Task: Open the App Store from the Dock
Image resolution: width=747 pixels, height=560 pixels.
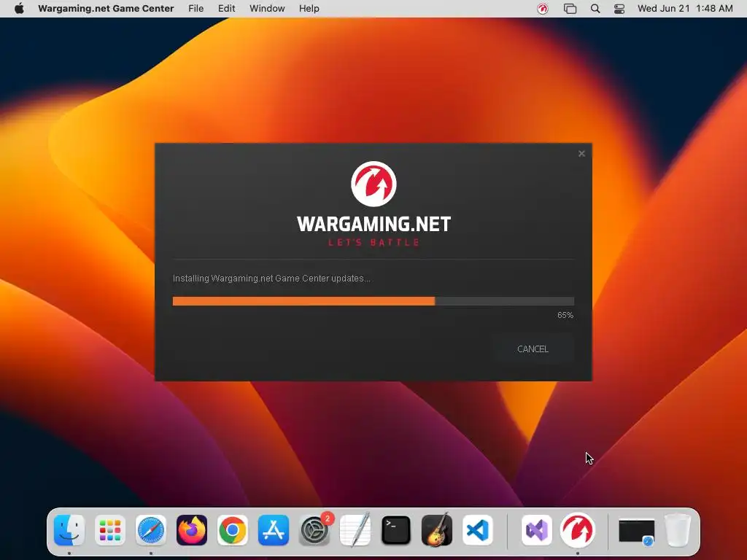Action: point(274,530)
